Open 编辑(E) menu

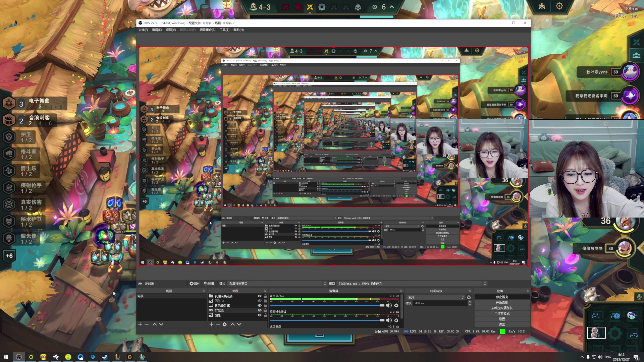[157, 30]
